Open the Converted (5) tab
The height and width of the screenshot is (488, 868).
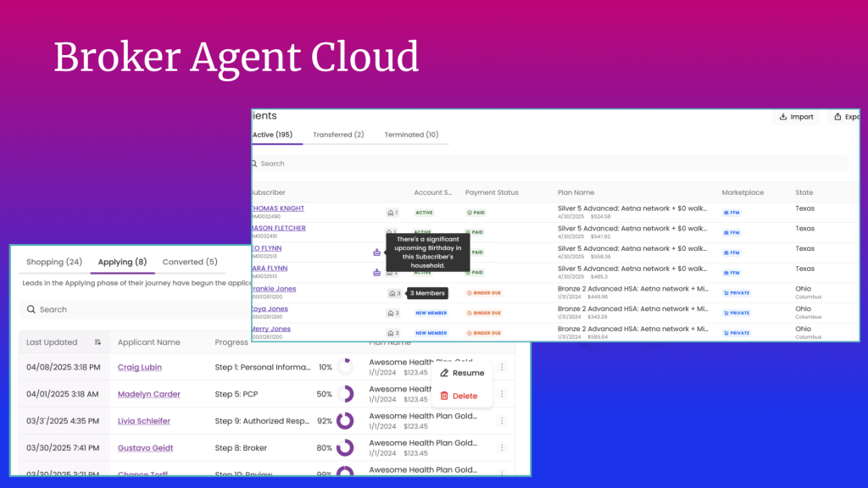click(190, 262)
